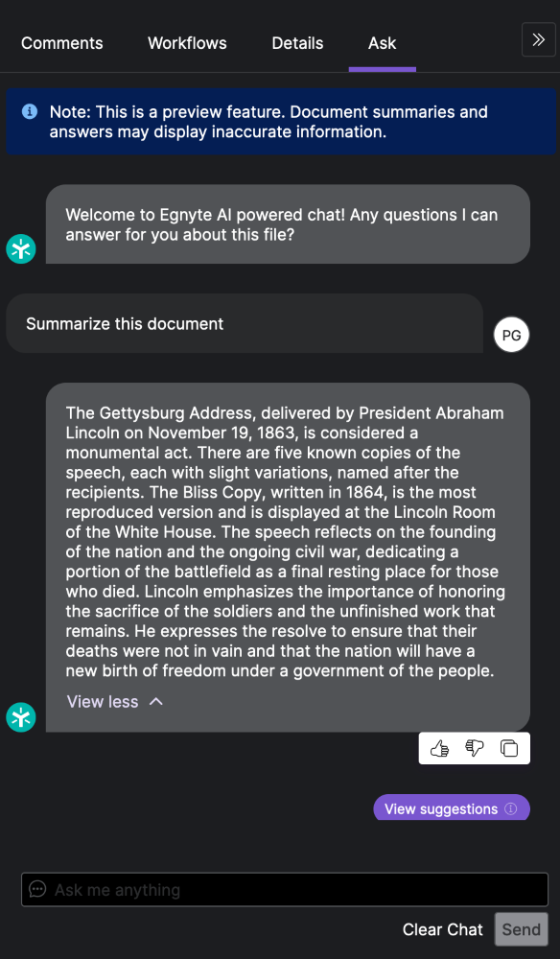Switch to the Details tab
Image resolution: width=560 pixels, height=959 pixels.
click(x=297, y=43)
